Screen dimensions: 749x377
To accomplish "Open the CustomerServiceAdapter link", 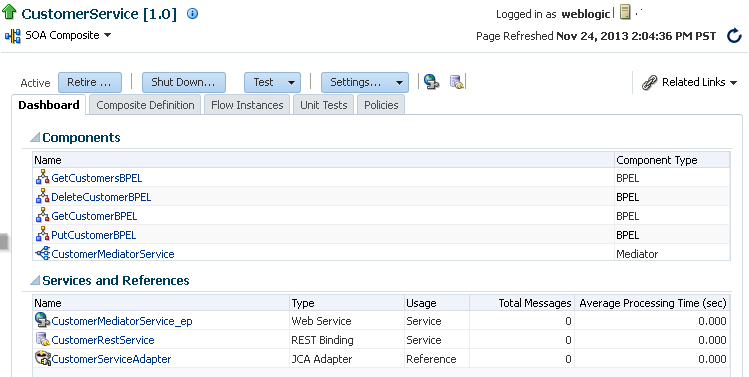I will 111,359.
